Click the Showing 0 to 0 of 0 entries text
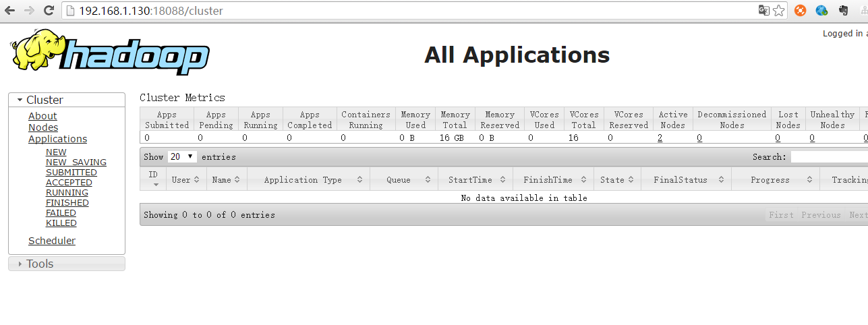Screen dimensions: 868x325 point(209,215)
